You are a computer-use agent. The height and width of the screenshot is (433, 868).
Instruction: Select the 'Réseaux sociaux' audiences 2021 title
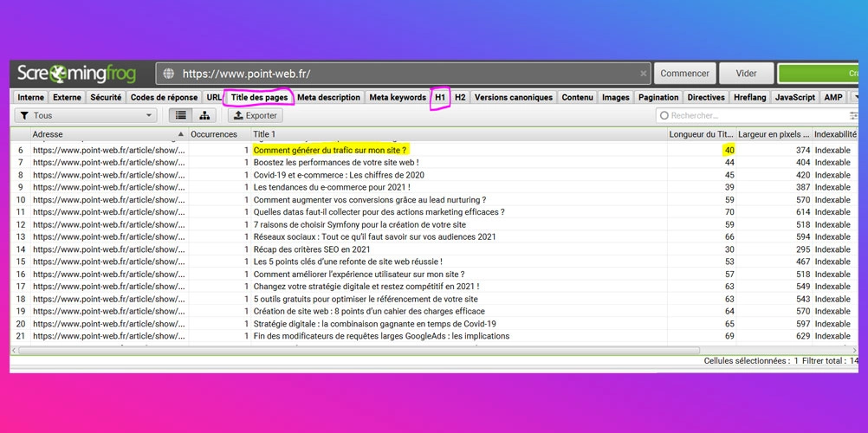click(x=375, y=237)
